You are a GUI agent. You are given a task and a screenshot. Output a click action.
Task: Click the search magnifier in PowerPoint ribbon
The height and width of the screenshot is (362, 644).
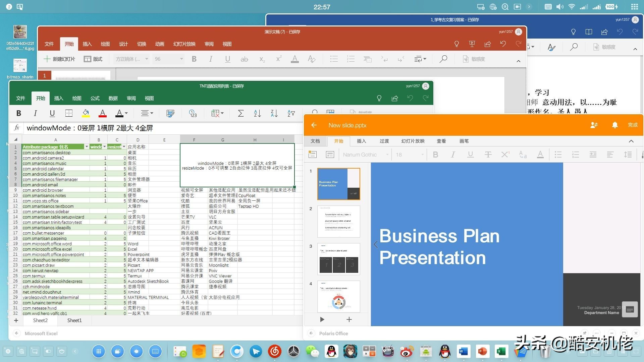443,59
